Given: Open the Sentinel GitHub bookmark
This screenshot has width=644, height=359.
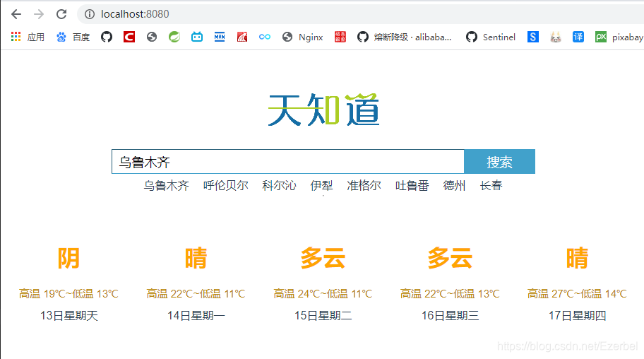Looking at the screenshot, I should tap(490, 37).
